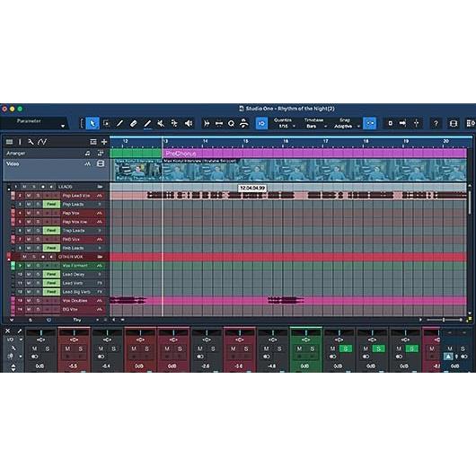Click the down chevron below the track list

coord(12,320)
